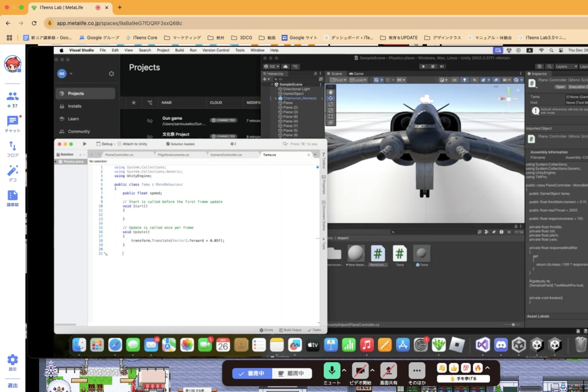
Task: Expand more reactions arrow next to fire emoji
Action: click(487, 368)
